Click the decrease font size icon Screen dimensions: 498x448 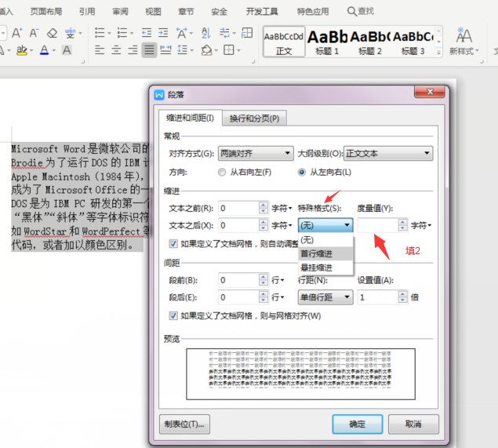point(34,33)
